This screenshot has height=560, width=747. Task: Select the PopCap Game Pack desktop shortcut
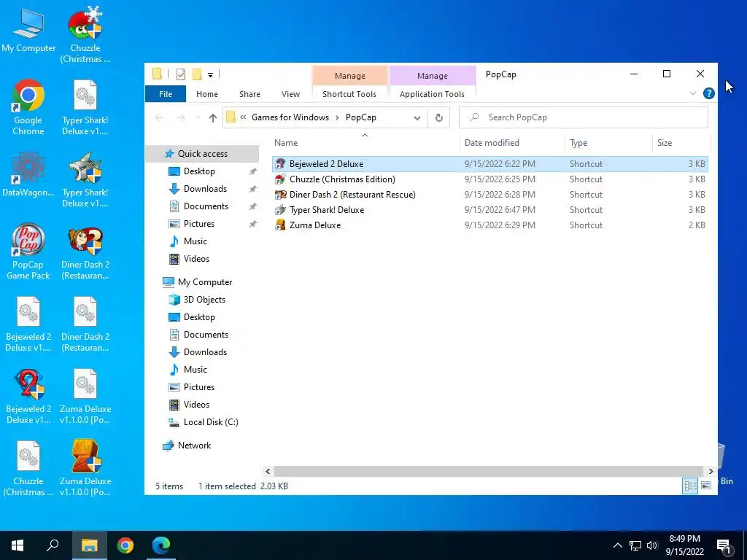click(28, 251)
